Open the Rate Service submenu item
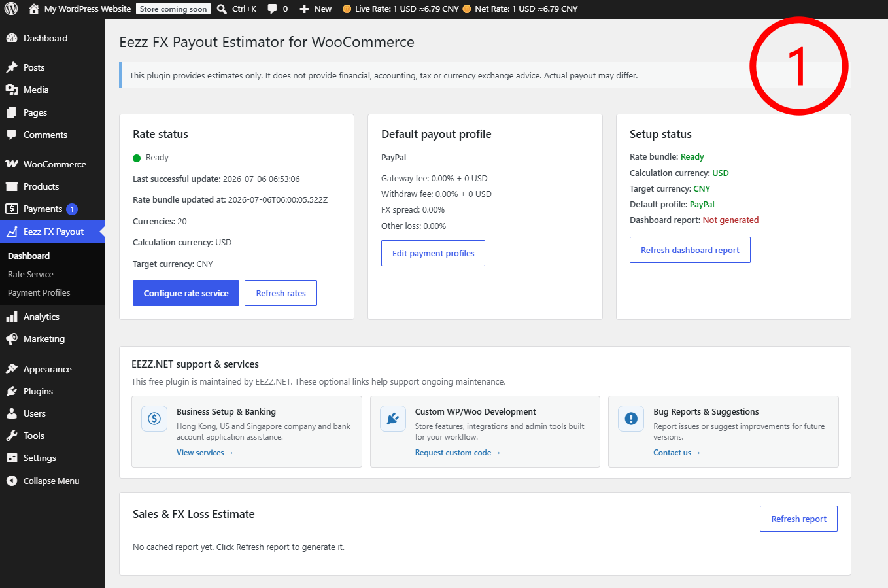 [31, 275]
